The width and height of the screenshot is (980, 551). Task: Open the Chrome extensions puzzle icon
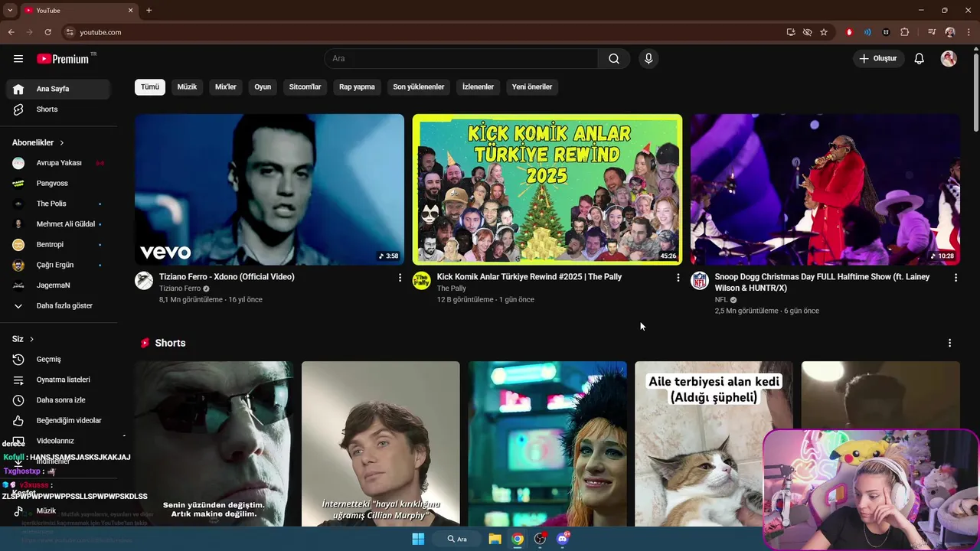coord(905,32)
